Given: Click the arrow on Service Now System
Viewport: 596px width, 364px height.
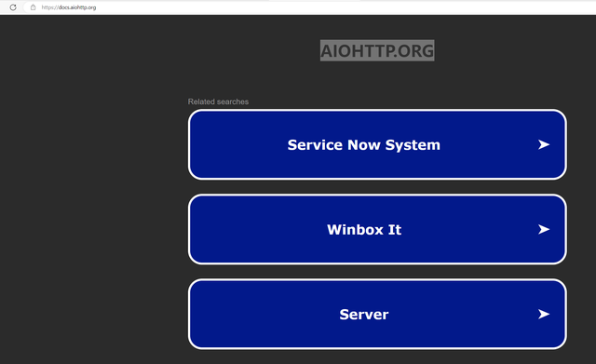Looking at the screenshot, I should 544,145.
